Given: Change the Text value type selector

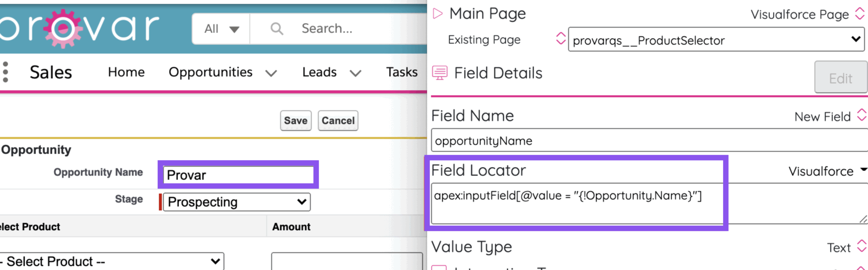Looking at the screenshot, I should 862,246.
